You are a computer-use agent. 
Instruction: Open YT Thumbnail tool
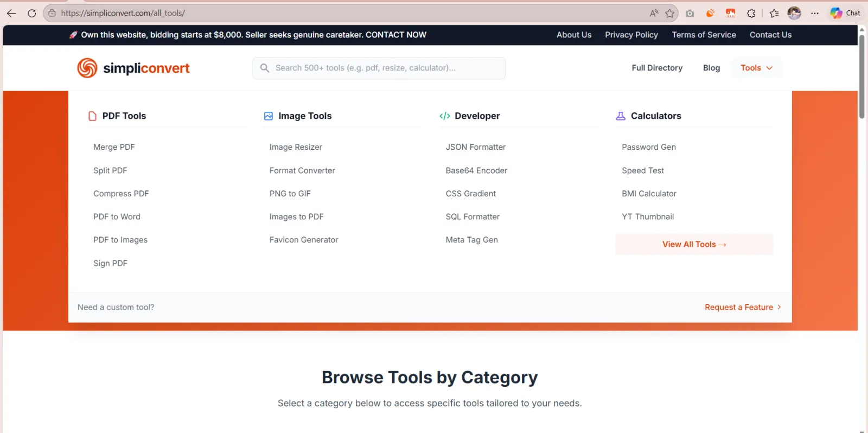(648, 217)
